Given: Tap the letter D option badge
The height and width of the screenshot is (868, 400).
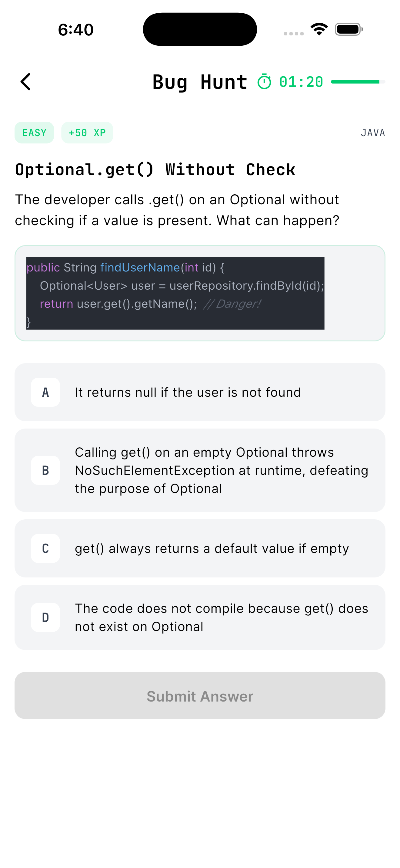Looking at the screenshot, I should click(x=45, y=617).
